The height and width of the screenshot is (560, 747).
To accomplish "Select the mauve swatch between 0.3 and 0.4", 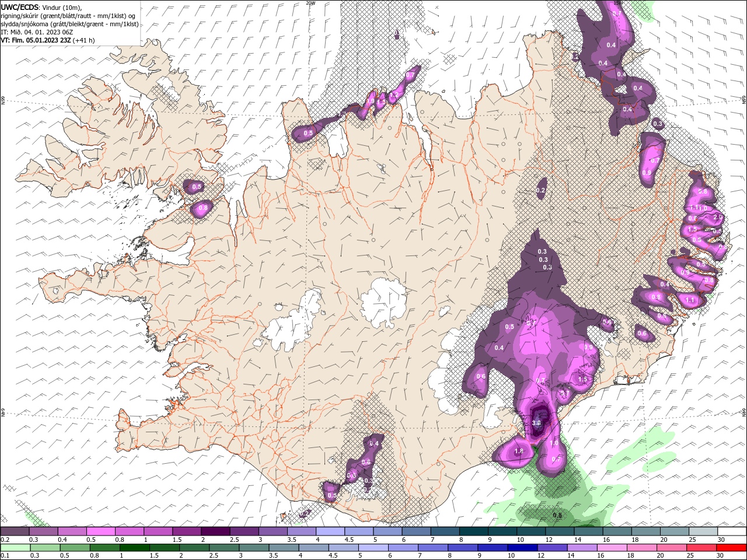I will pyautogui.click(x=43, y=531).
